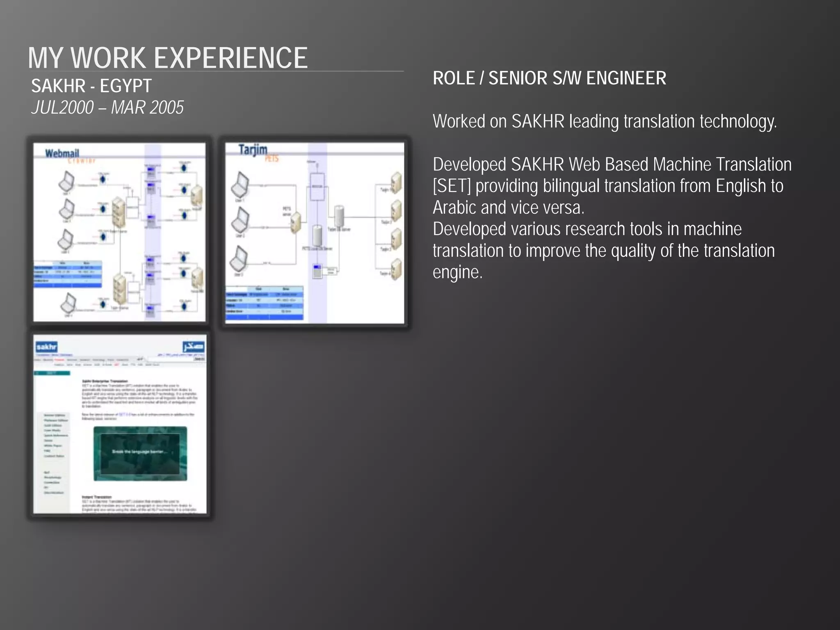840x630 pixels.
Task: Click the 'Break the language barrier' banner
Action: click(140, 453)
